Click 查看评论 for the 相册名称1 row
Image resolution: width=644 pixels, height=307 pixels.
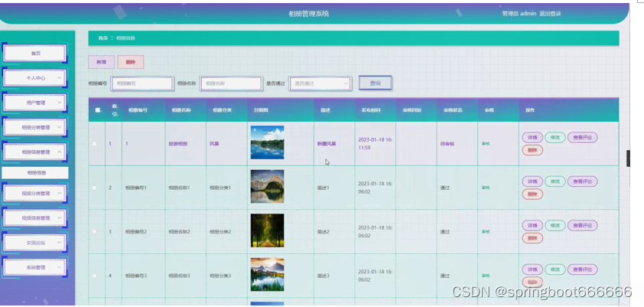point(582,181)
